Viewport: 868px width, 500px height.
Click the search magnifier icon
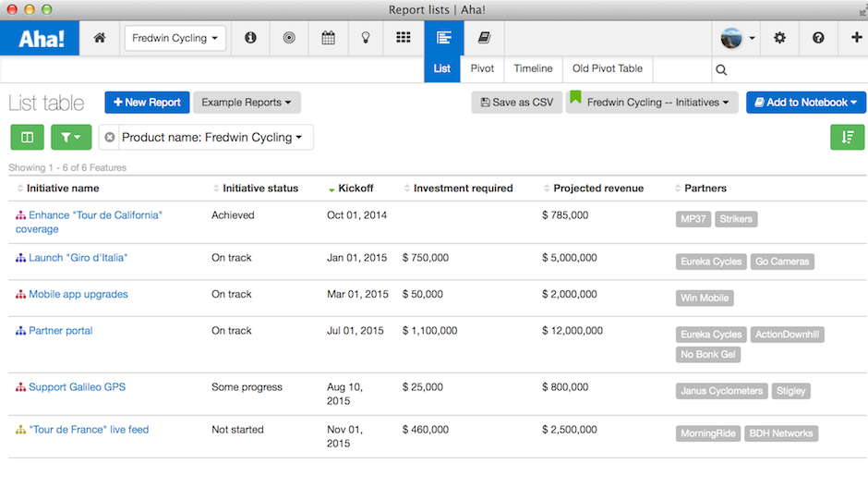[721, 70]
